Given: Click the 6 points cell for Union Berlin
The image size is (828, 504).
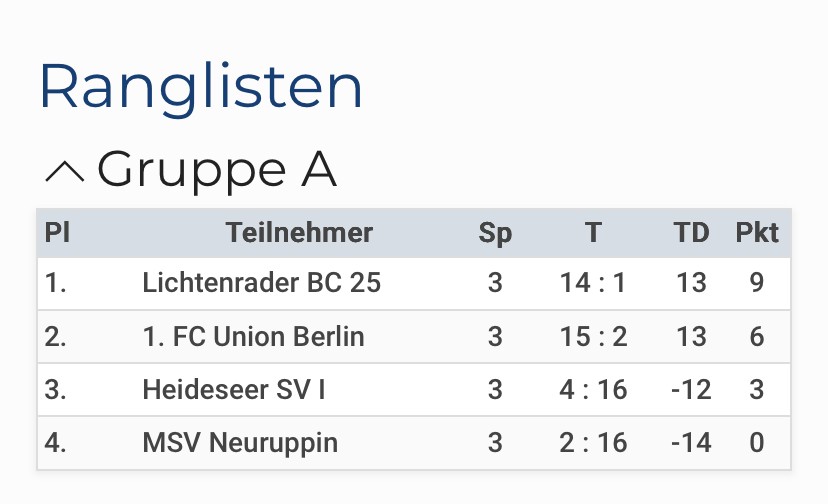Looking at the screenshot, I should tap(757, 336).
